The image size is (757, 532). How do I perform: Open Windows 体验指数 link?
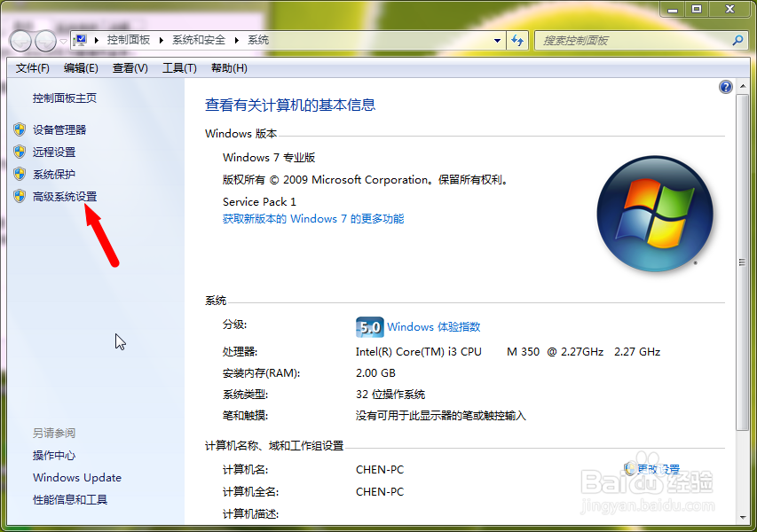pyautogui.click(x=434, y=326)
